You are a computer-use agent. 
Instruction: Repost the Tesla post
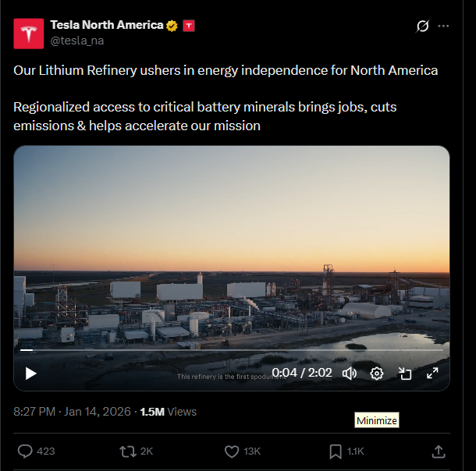(126, 451)
